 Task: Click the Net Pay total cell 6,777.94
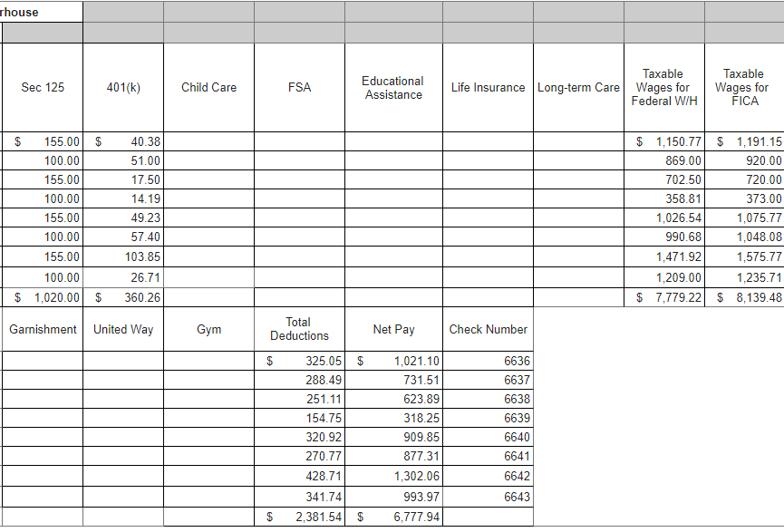click(x=392, y=517)
